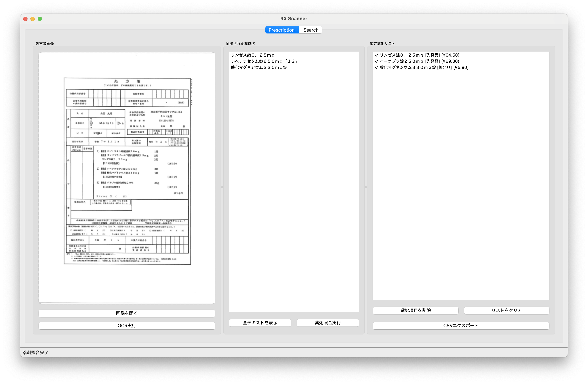The height and width of the screenshot is (384, 588).
Task: Click the scanned prescription image preview
Action: click(127, 171)
